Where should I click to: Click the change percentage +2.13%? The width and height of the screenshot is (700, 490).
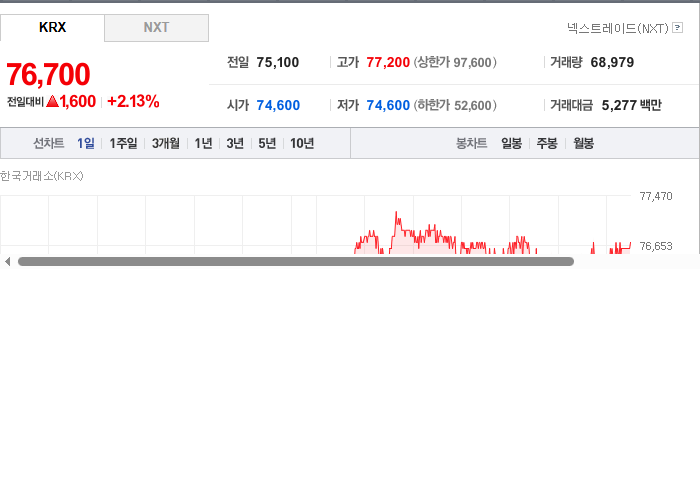[x=133, y=101]
